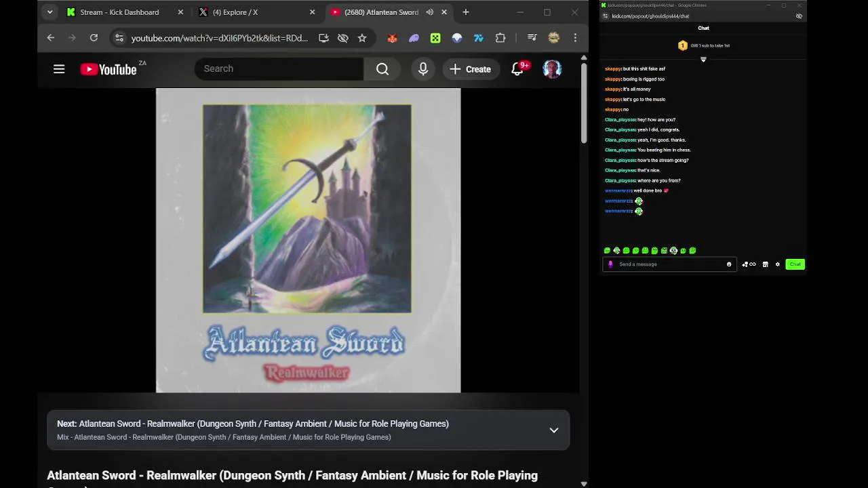The image size is (868, 488).
Task: Open the 7TV extension icon
Action: [479, 38]
